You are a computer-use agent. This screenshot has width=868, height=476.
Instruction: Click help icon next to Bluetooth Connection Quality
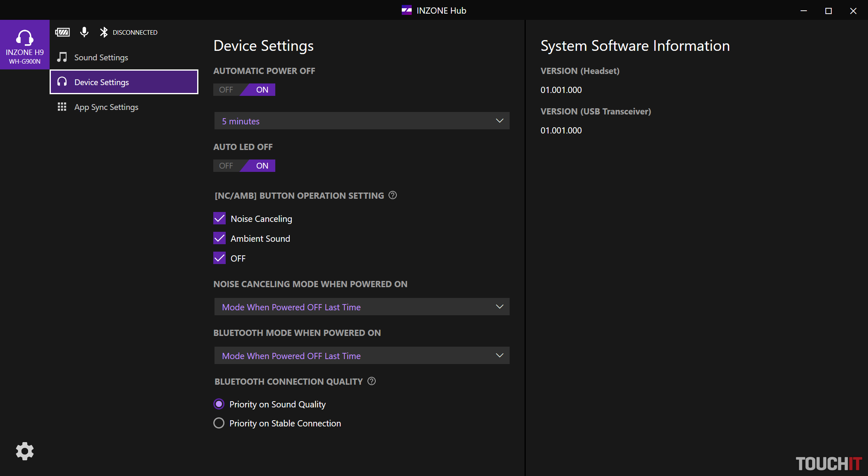click(372, 381)
